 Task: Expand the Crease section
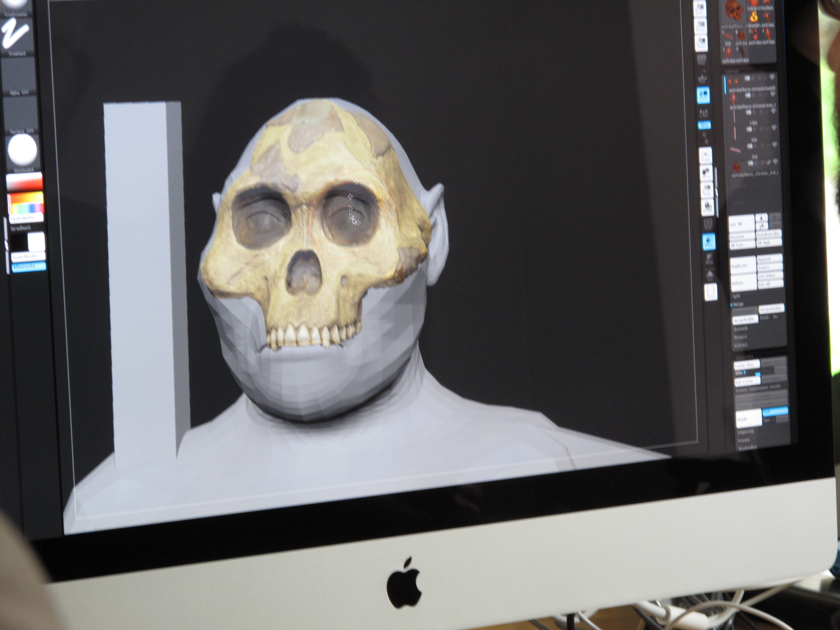744,440
